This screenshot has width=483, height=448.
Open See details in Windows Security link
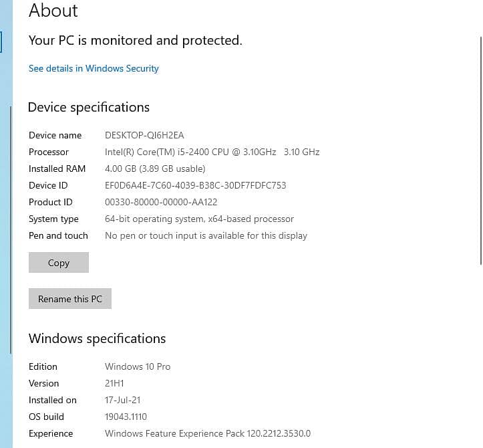click(x=94, y=68)
